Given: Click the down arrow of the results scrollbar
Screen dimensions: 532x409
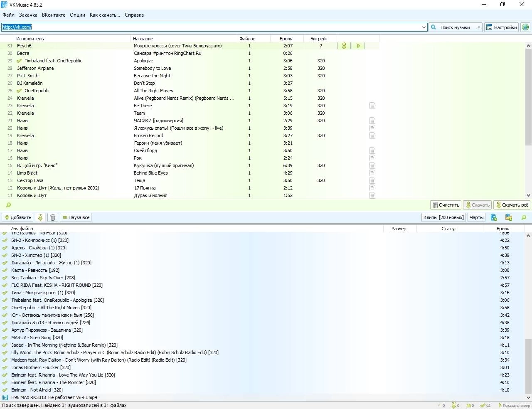Looking at the screenshot, I should pos(528,195).
